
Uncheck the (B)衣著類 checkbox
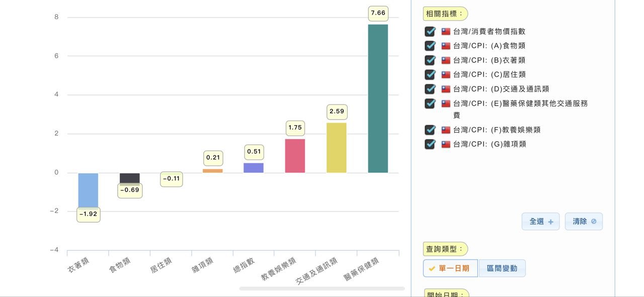coord(430,60)
